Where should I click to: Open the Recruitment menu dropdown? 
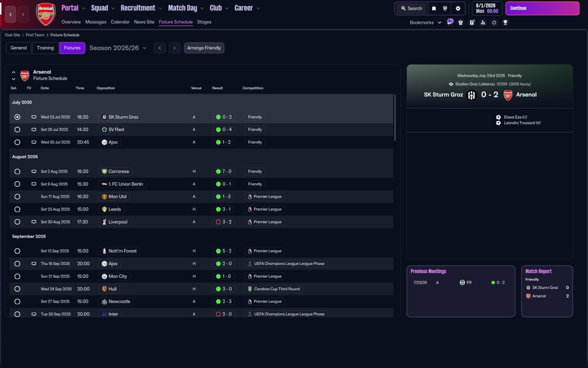141,8
